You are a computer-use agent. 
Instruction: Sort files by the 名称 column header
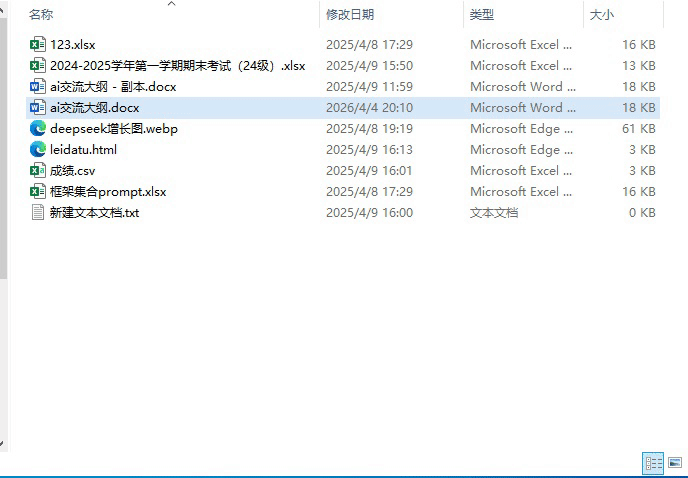[x=41, y=15]
